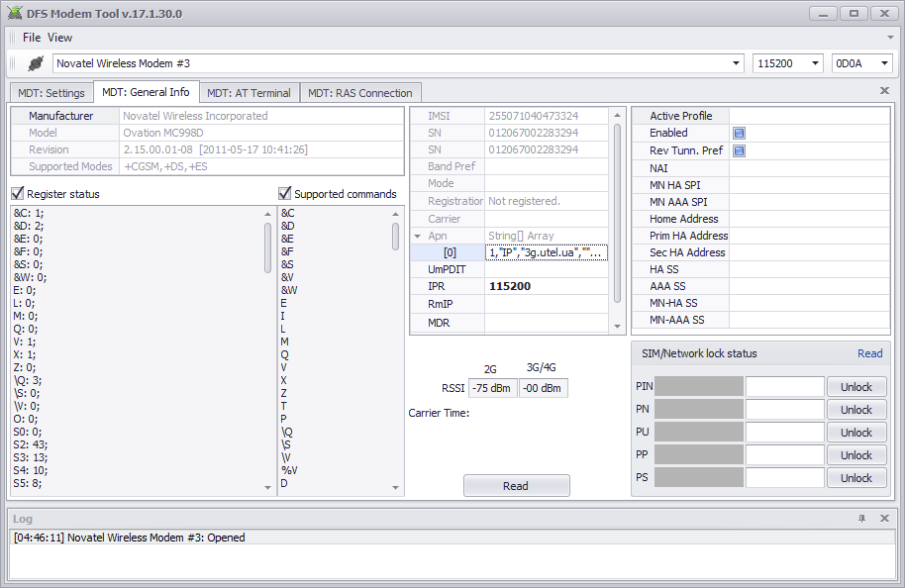Click the PP unlock code input field
This screenshot has height=588, width=905.
click(785, 454)
